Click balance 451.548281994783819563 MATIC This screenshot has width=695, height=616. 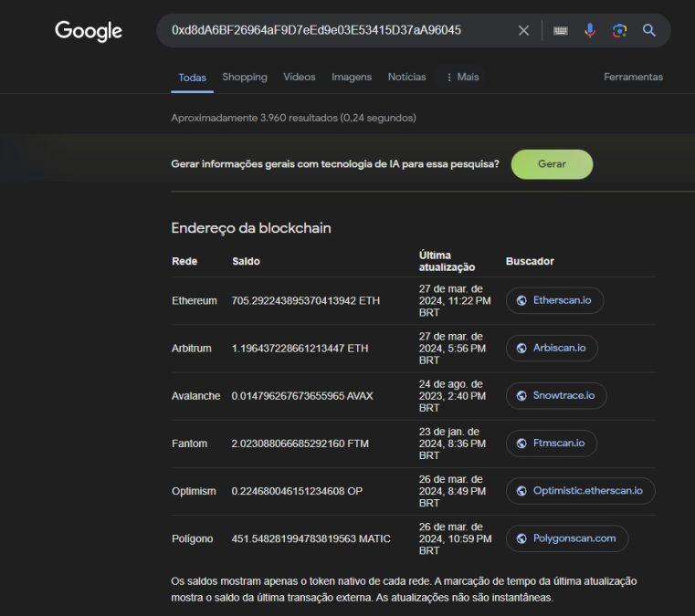pos(311,539)
